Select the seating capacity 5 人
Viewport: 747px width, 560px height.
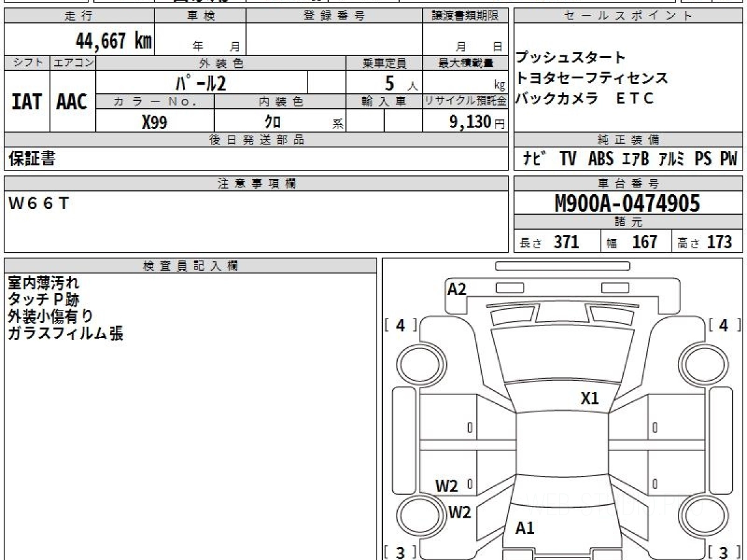402,83
